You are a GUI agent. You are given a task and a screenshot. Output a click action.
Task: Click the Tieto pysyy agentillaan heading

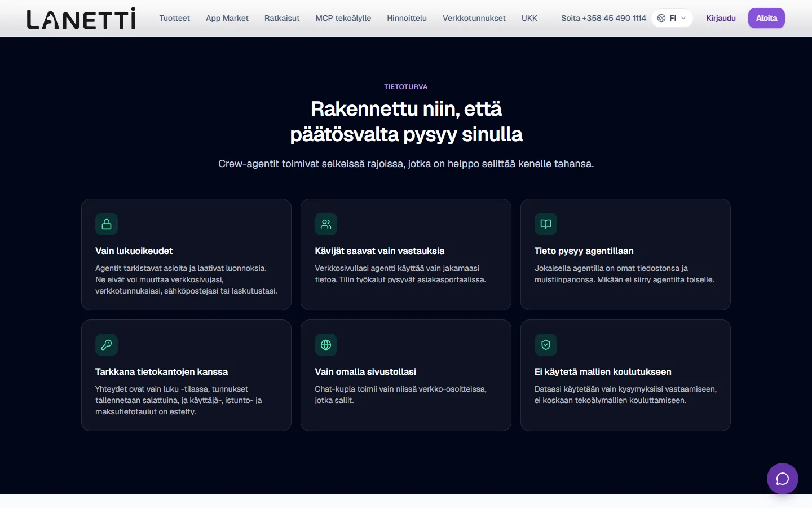[584, 251]
